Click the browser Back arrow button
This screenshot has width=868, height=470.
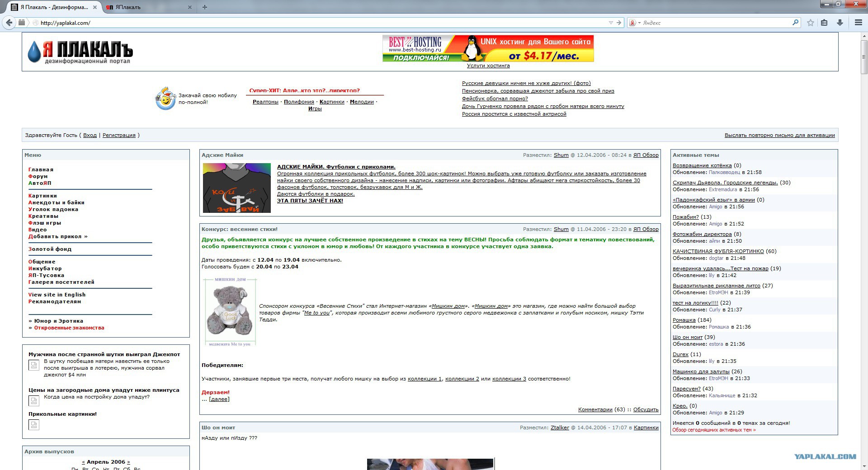[x=9, y=23]
